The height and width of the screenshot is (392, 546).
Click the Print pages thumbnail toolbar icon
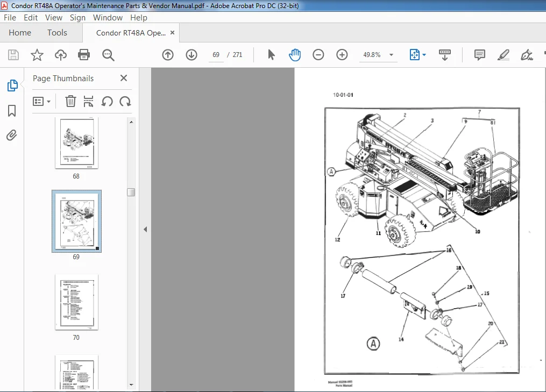[88, 101]
